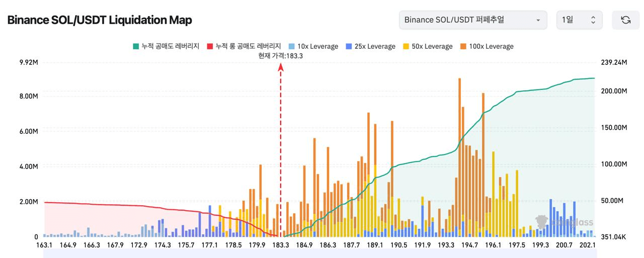
Task: Click the 167.9 price axis label
Action: [115, 245]
